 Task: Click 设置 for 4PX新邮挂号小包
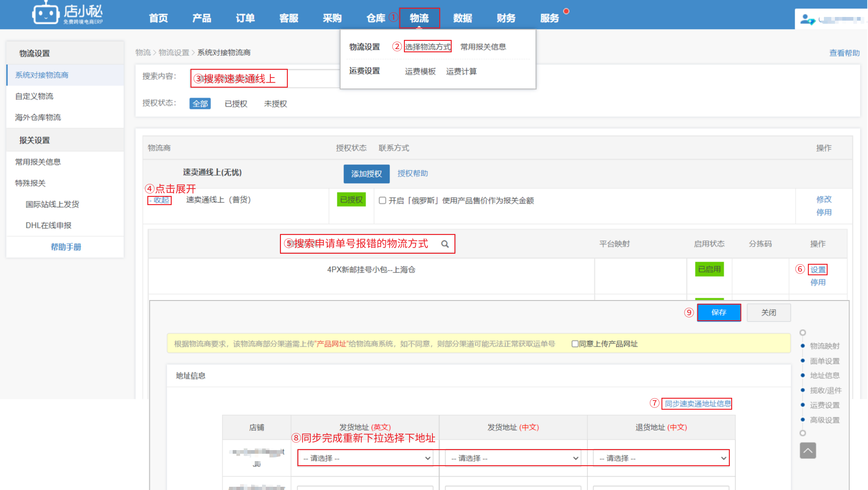click(x=818, y=269)
